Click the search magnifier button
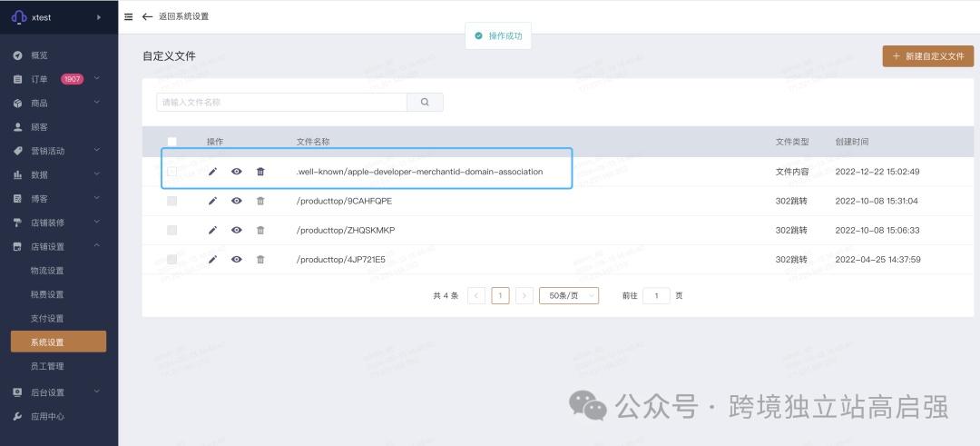The height and width of the screenshot is (446, 980). 425,102
